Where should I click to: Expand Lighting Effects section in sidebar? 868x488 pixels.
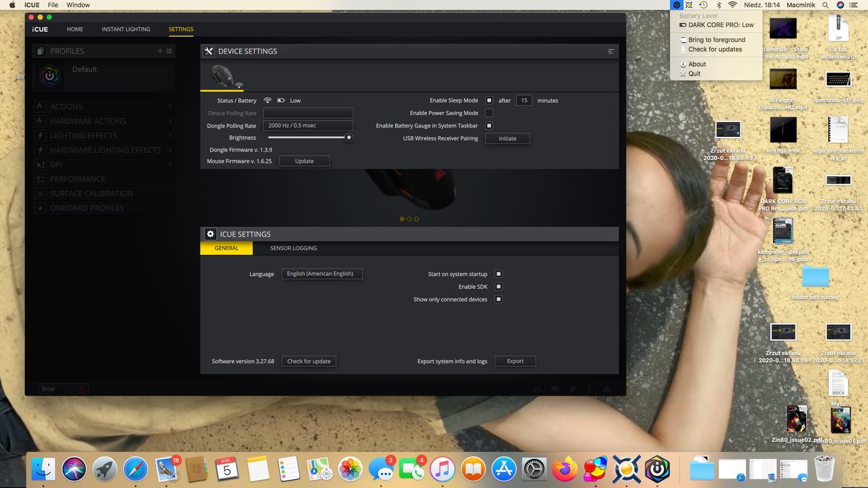point(104,136)
